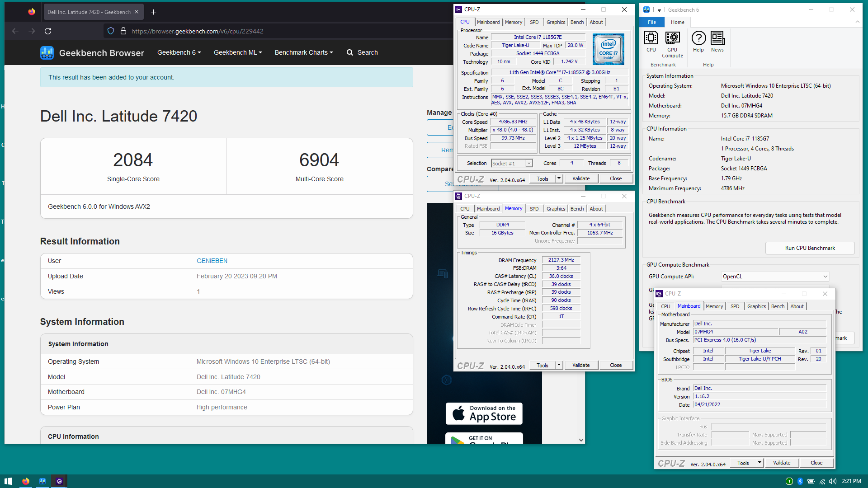The height and width of the screenshot is (488, 868).
Task: Click the CPU benchmark icon in Geekbench 6
Action: coord(651,42)
